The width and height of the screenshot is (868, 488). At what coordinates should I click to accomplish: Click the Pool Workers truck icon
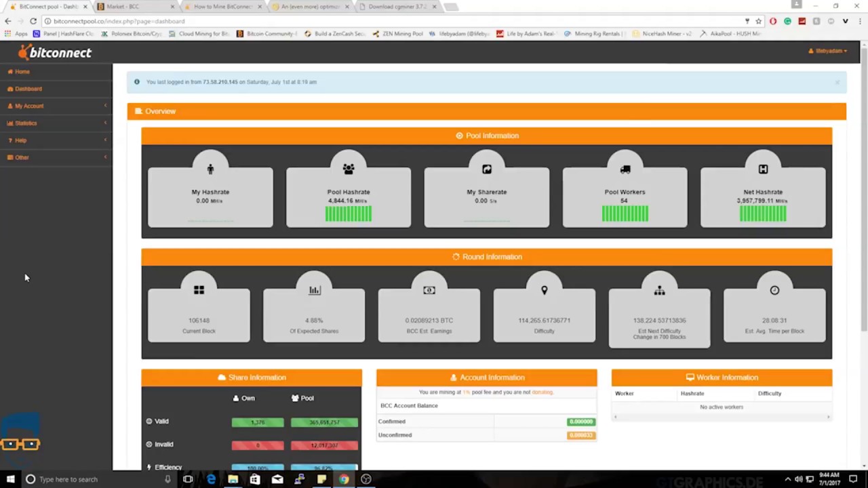click(x=625, y=169)
